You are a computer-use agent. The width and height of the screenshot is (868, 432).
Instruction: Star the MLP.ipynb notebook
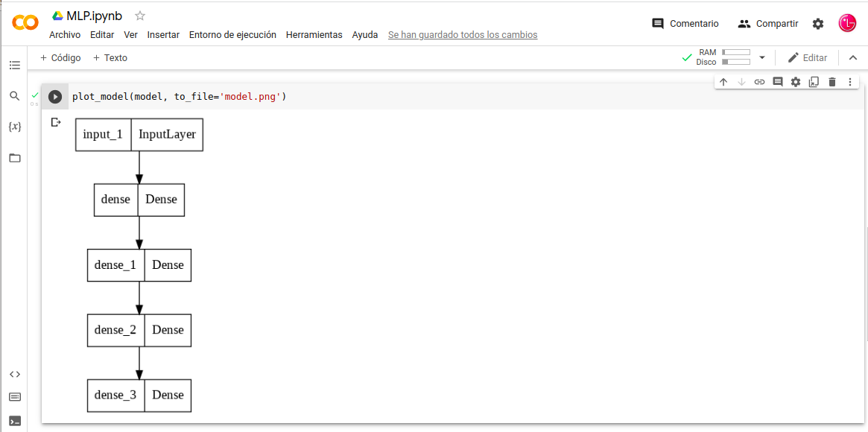pyautogui.click(x=140, y=16)
